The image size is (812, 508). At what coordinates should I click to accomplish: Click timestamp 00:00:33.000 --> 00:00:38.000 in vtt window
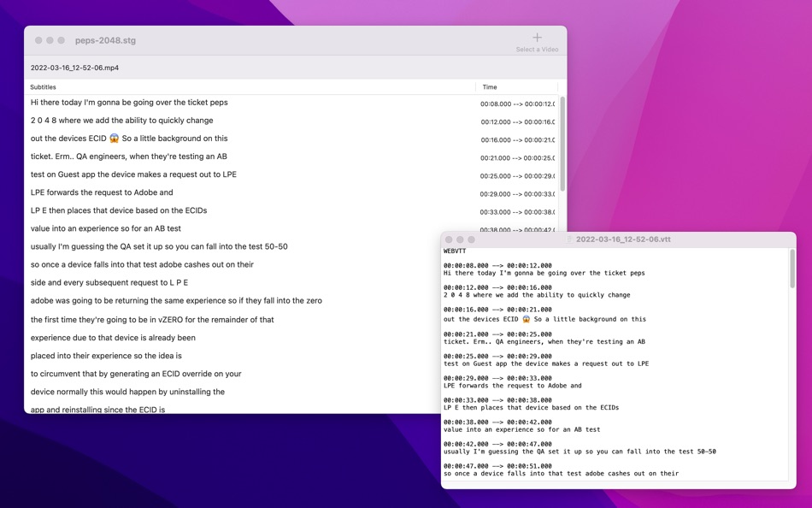pos(497,400)
